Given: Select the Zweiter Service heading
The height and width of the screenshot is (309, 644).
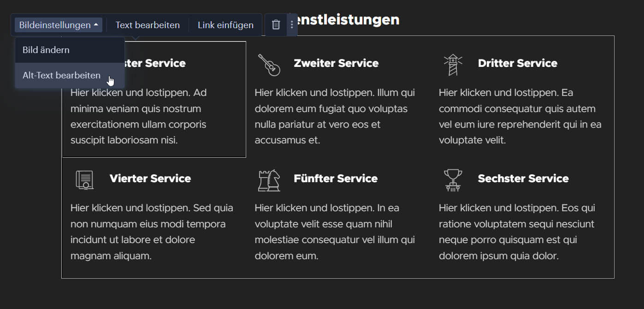Looking at the screenshot, I should click(x=336, y=63).
